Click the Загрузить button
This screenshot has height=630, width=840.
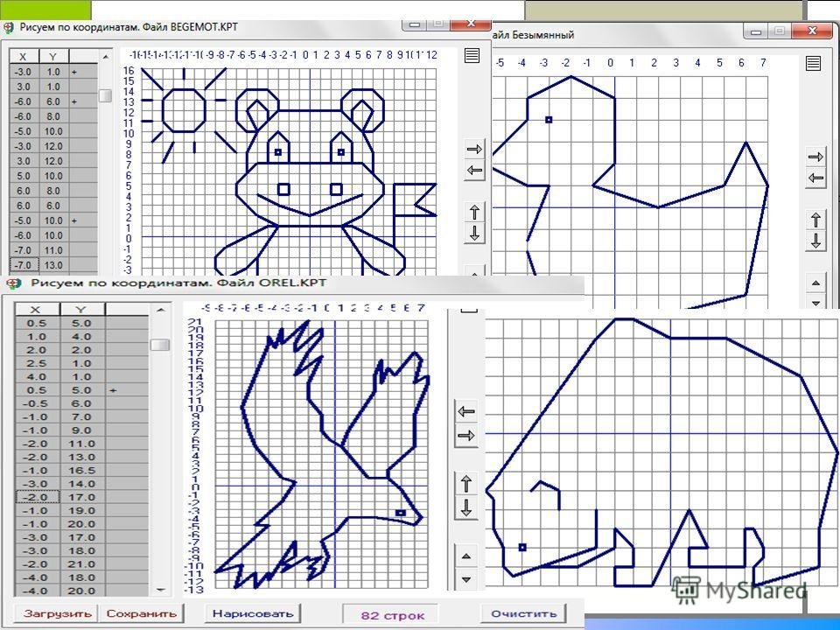coord(56,613)
